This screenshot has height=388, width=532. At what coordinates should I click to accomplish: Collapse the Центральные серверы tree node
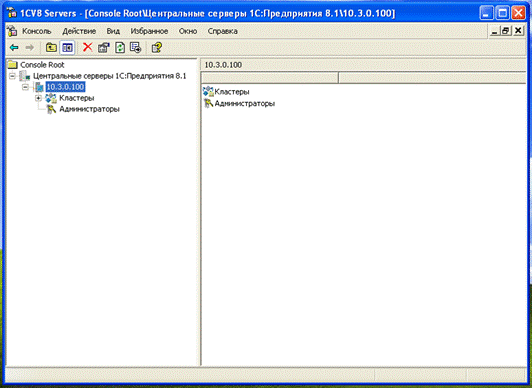click(12, 76)
